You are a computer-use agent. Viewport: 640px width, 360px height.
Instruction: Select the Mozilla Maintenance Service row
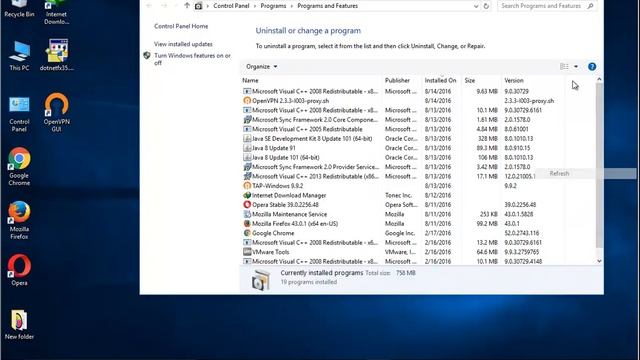pyautogui.click(x=402, y=214)
